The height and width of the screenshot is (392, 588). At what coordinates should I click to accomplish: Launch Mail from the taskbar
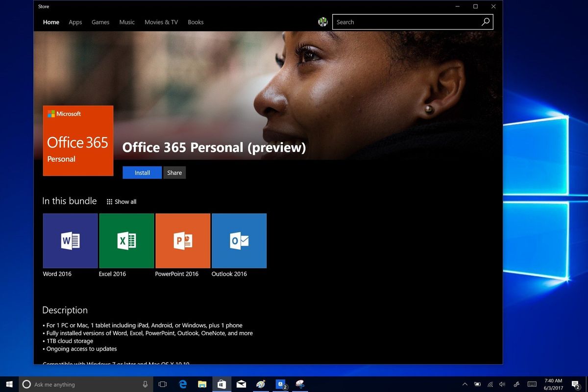[x=241, y=384]
